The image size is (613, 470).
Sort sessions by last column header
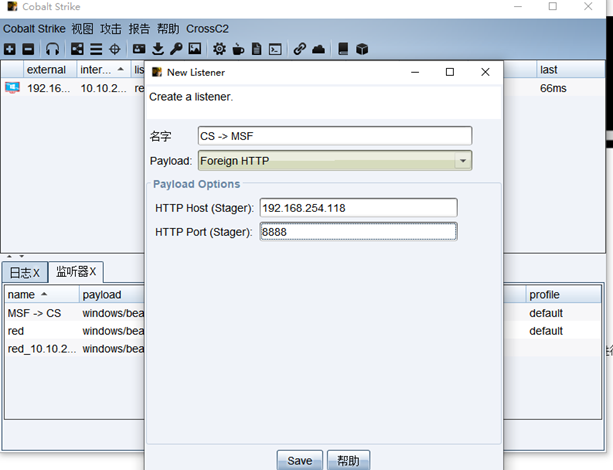570,70
